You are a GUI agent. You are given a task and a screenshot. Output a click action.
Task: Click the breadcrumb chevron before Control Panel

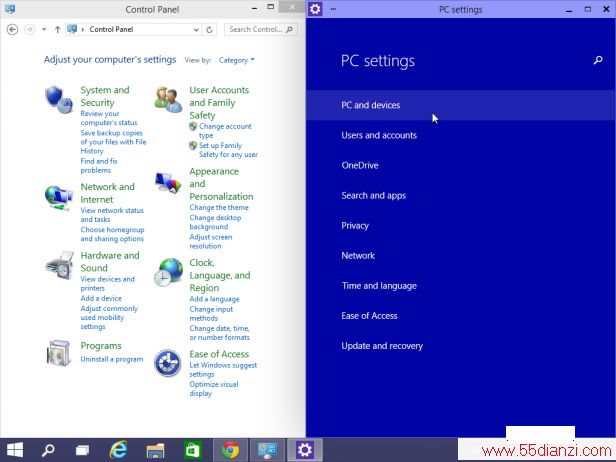coord(83,29)
